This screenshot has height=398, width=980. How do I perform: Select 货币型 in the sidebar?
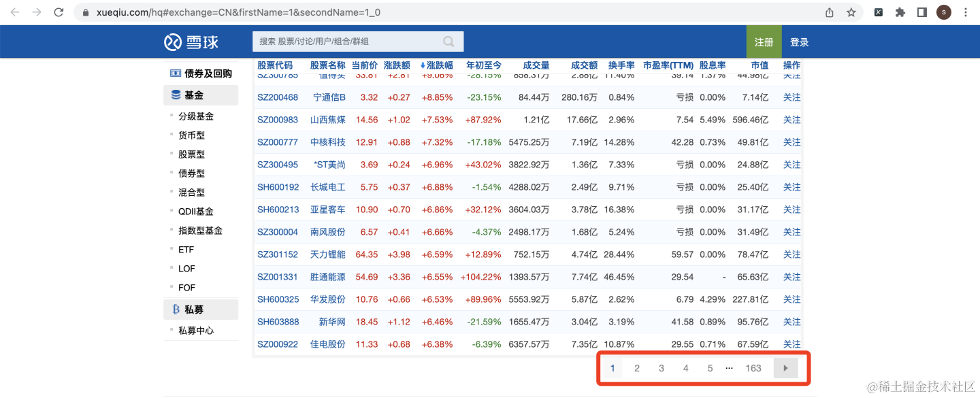(191, 135)
